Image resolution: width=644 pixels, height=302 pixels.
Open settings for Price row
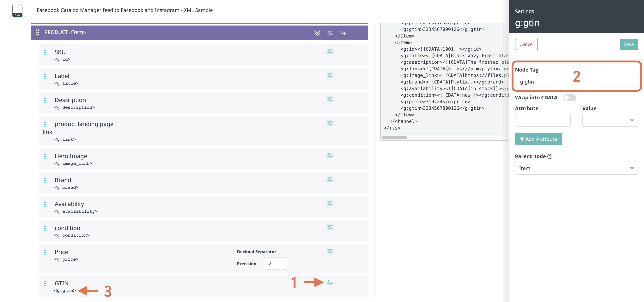pyautogui.click(x=330, y=251)
